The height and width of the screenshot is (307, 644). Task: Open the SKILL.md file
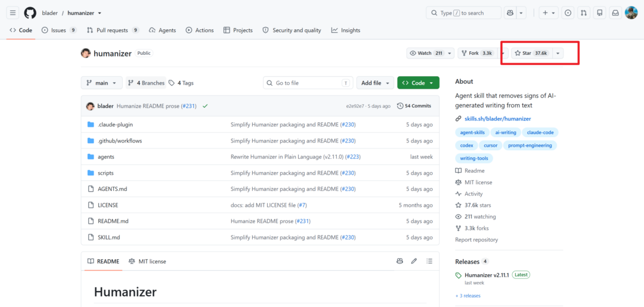[x=109, y=237]
